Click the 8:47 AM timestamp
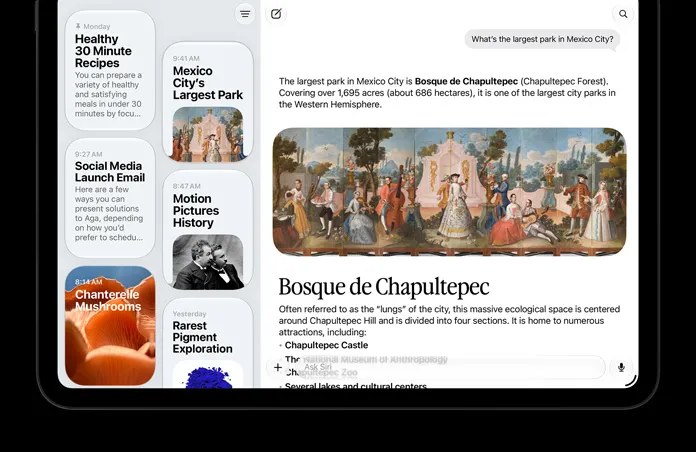 coord(186,186)
